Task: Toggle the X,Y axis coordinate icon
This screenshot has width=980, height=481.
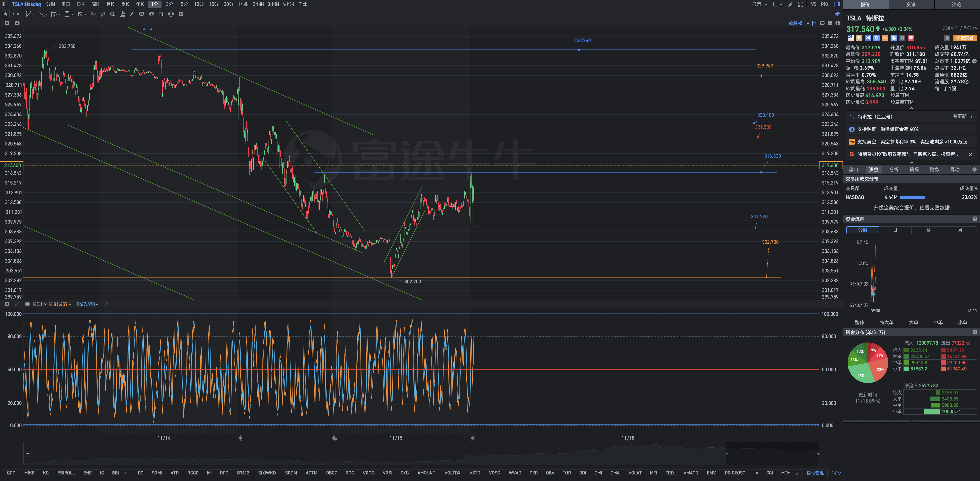Action: click(814, 23)
